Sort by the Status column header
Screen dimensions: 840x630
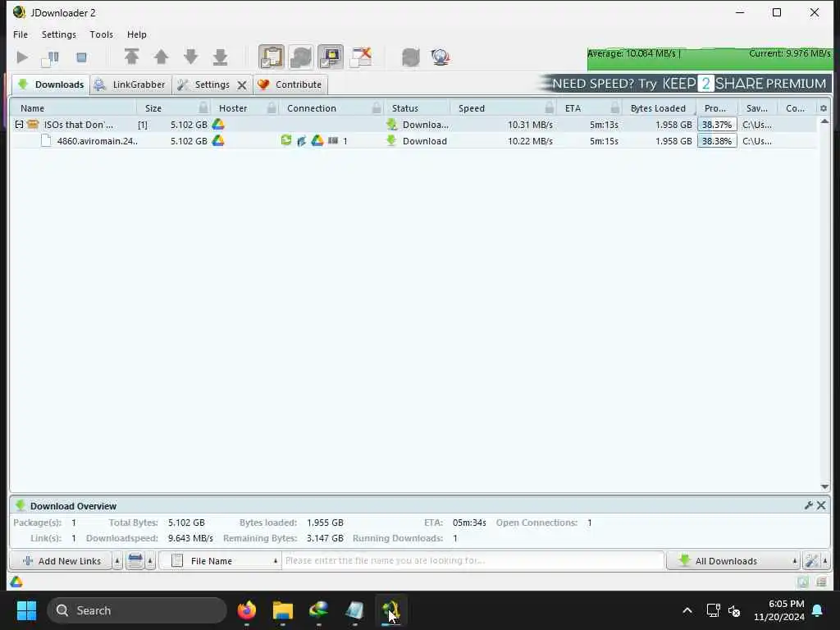(418, 108)
